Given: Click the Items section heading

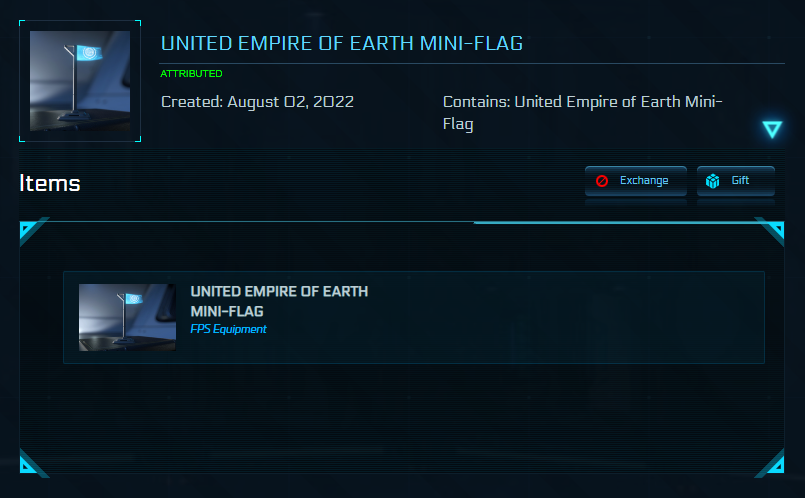Looking at the screenshot, I should point(49,183).
